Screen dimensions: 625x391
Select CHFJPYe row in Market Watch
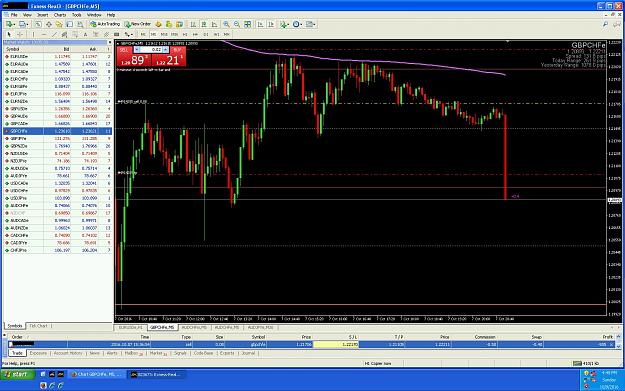(x=58, y=250)
